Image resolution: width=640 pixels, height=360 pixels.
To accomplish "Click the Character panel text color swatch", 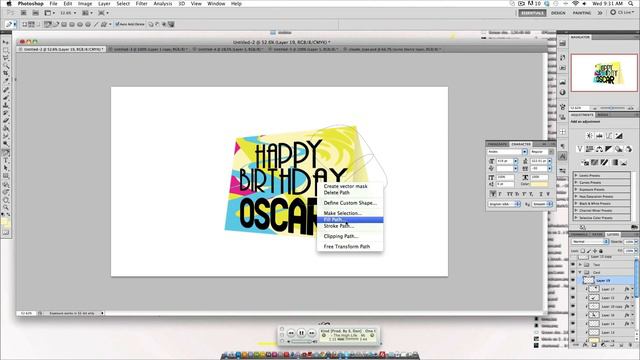I will coord(539,184).
